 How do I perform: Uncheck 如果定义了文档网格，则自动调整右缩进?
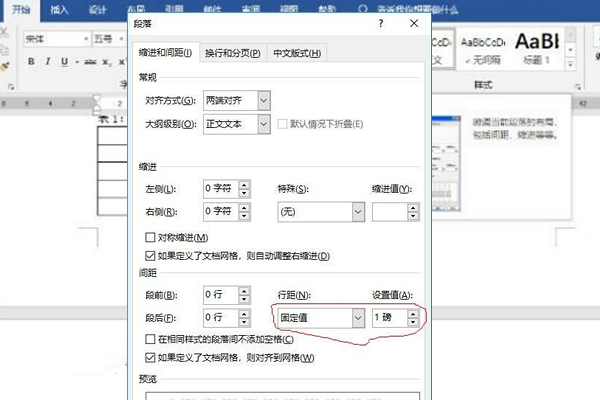click(150, 256)
